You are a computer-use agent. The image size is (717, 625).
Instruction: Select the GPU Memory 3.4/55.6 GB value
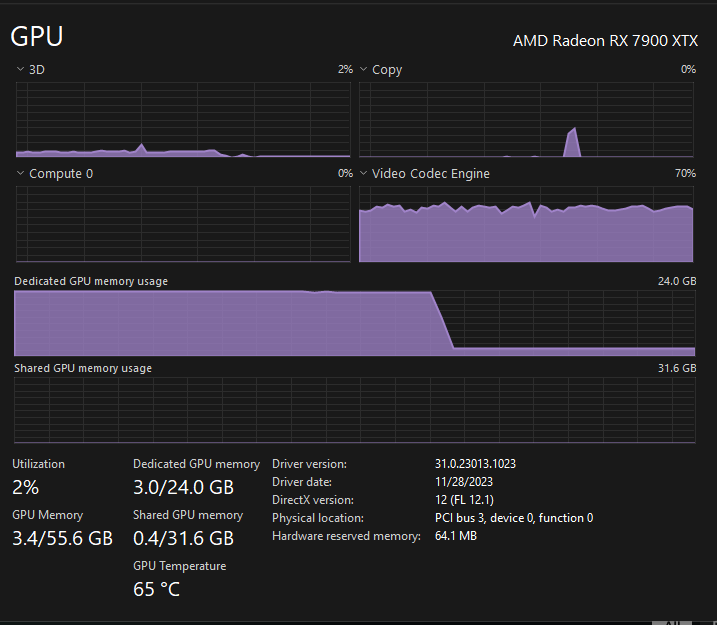[x=62, y=538]
